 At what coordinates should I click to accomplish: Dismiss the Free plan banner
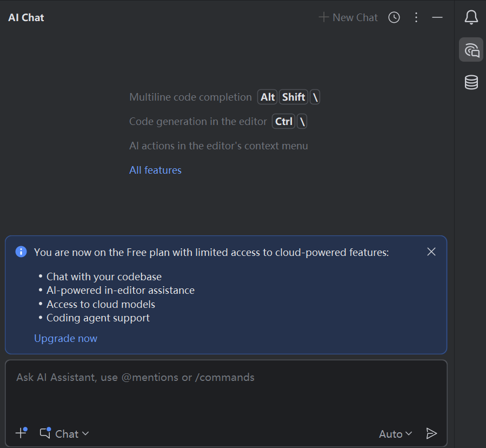[431, 252]
